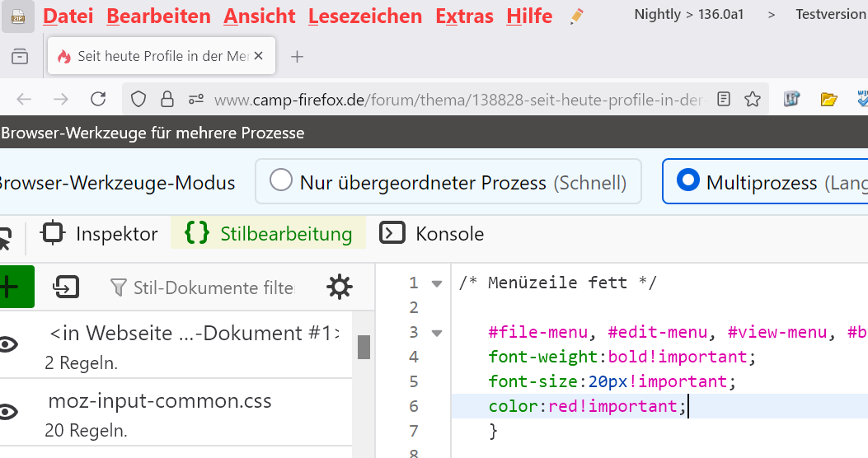Switch to the Konsole tab

pos(432,233)
